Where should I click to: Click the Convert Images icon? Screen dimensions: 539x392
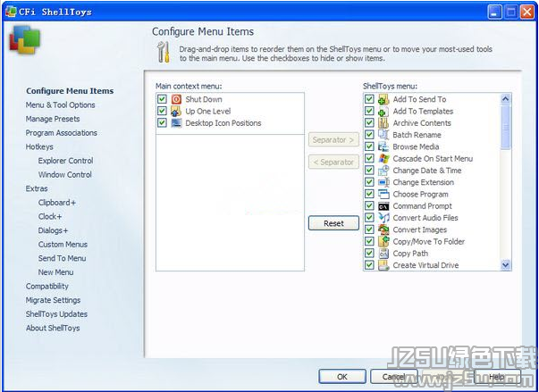pos(383,229)
